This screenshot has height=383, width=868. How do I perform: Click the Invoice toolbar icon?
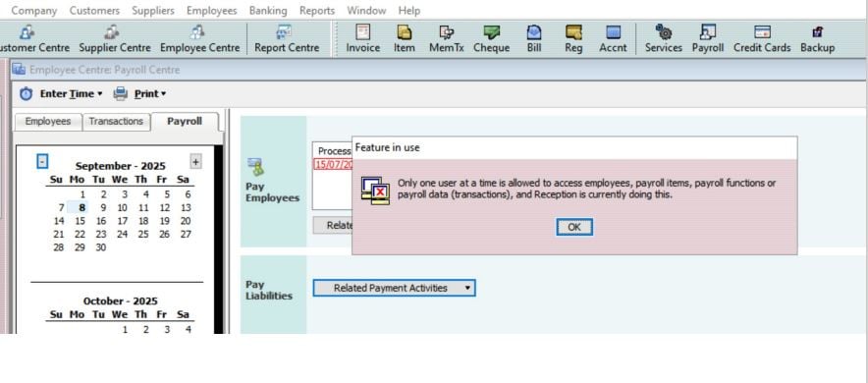click(363, 32)
